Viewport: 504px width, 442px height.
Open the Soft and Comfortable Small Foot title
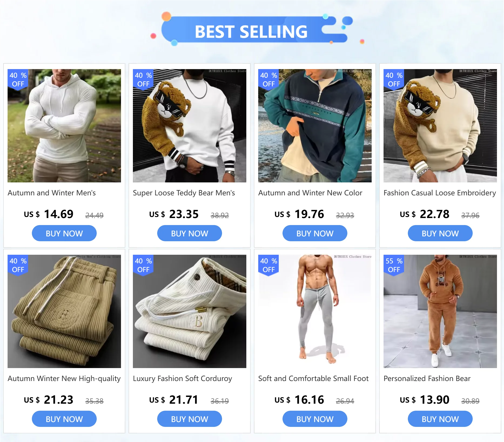313,379
